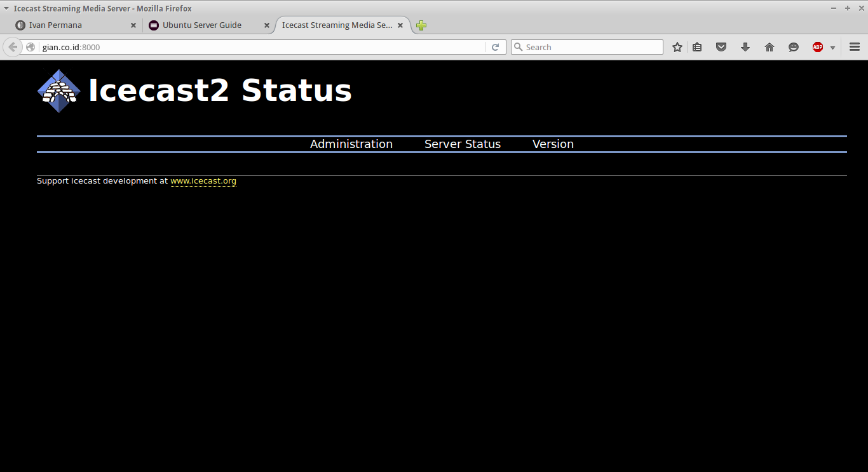The width and height of the screenshot is (868, 472).
Task: Open the Firefox hamburger menu
Action: [x=855, y=47]
